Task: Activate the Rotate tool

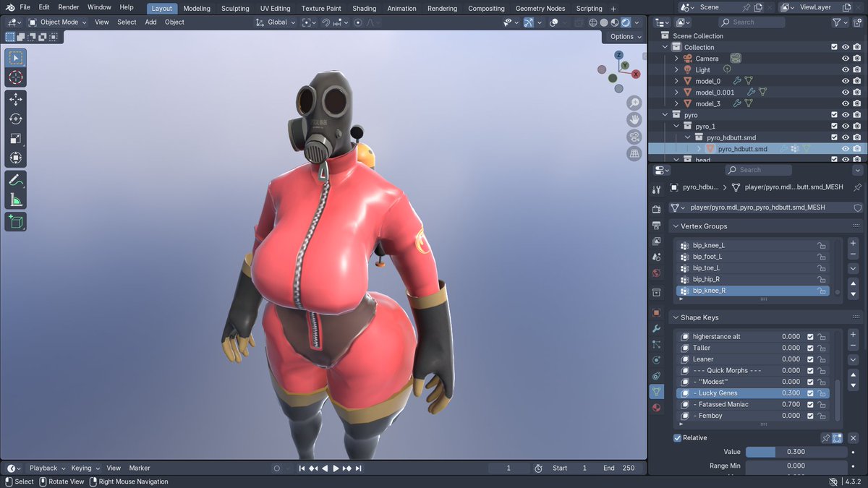Action: click(16, 119)
